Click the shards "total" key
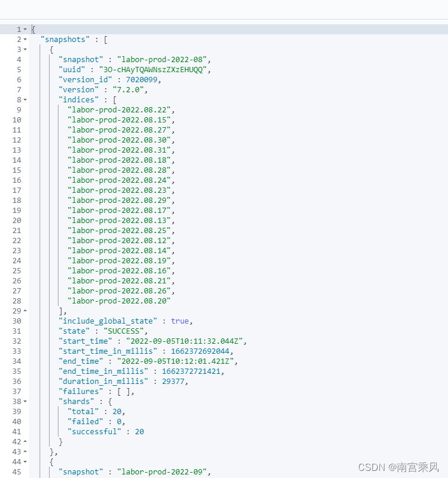The height and width of the screenshot is (478, 448). [83, 412]
